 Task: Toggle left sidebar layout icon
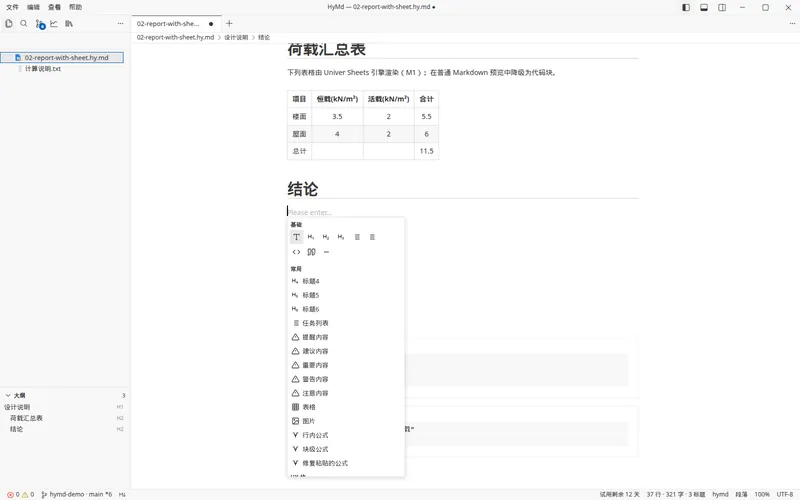click(686, 7)
